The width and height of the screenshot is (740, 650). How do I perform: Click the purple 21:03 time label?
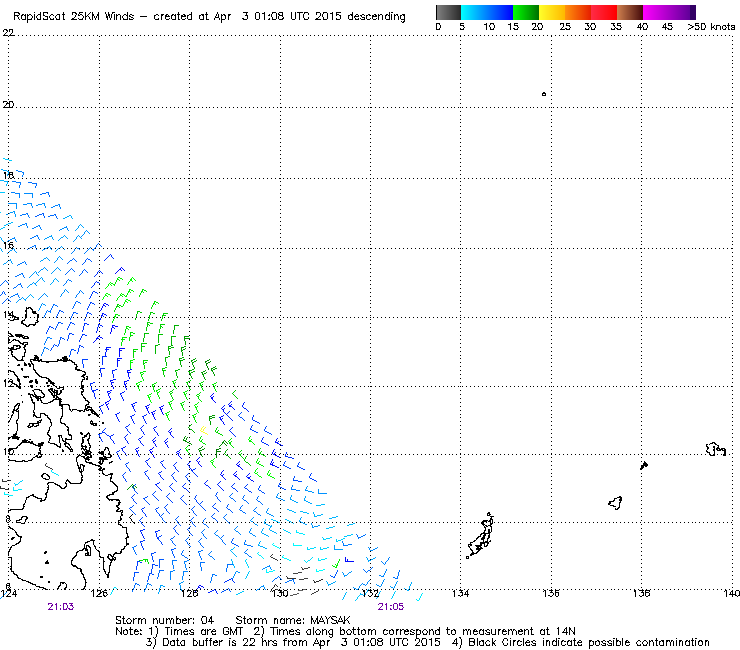point(61,607)
